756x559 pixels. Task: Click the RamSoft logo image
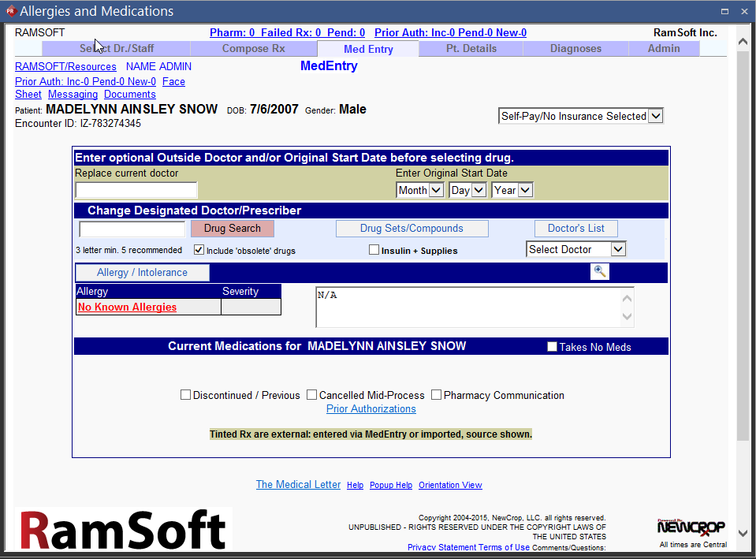click(123, 529)
